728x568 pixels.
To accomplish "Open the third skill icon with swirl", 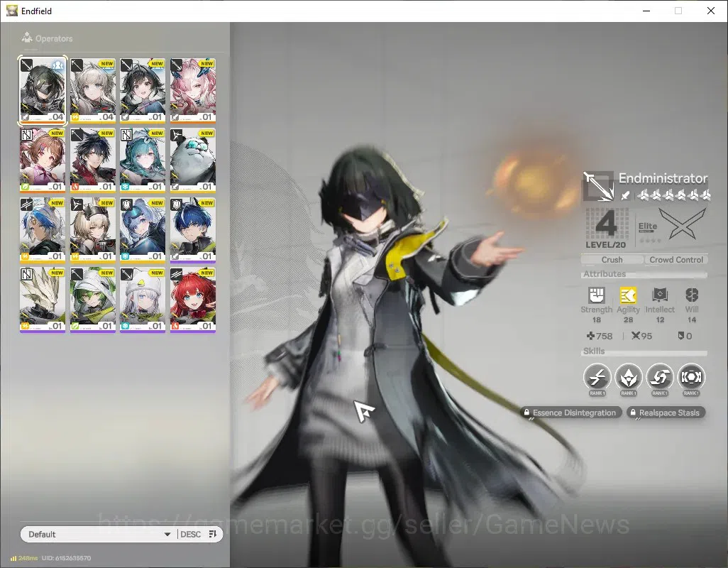I will (660, 377).
